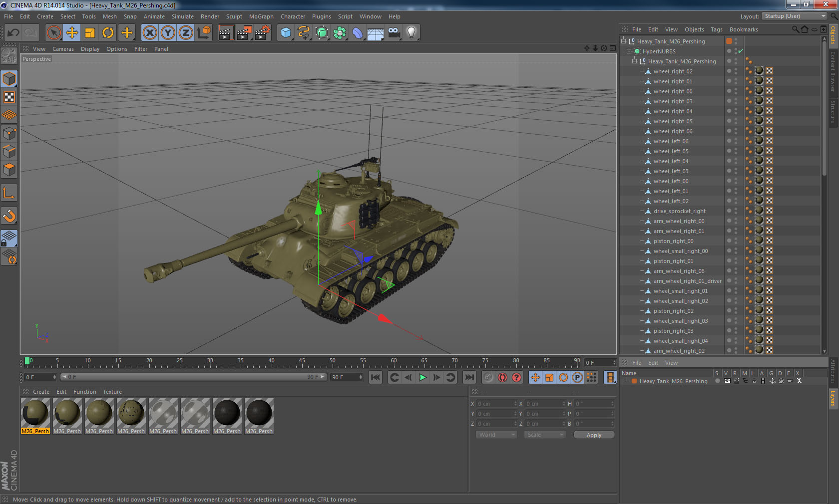
Task: Click the orange layer color of top object
Action: click(x=729, y=41)
